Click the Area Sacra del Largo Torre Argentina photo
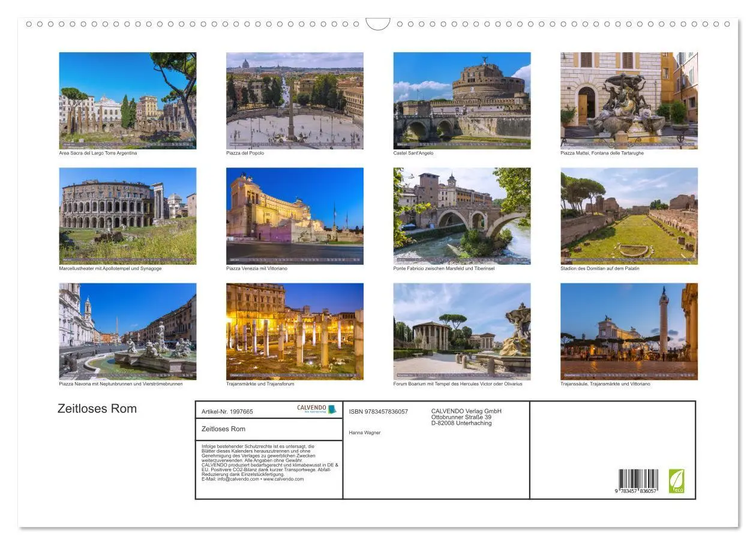756x545 pixels. point(127,100)
